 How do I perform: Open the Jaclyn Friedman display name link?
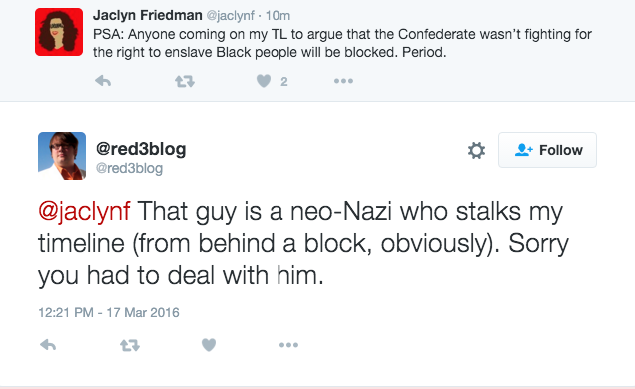pos(147,15)
